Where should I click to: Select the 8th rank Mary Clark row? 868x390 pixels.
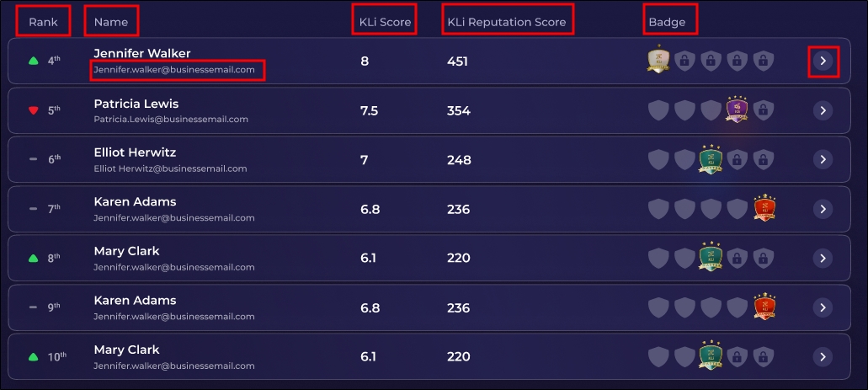point(429,258)
